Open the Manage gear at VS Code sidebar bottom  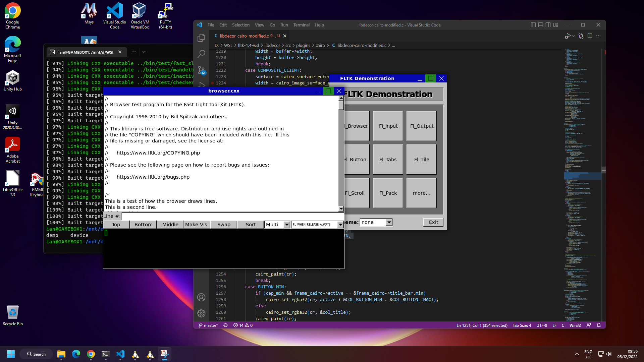201,313
